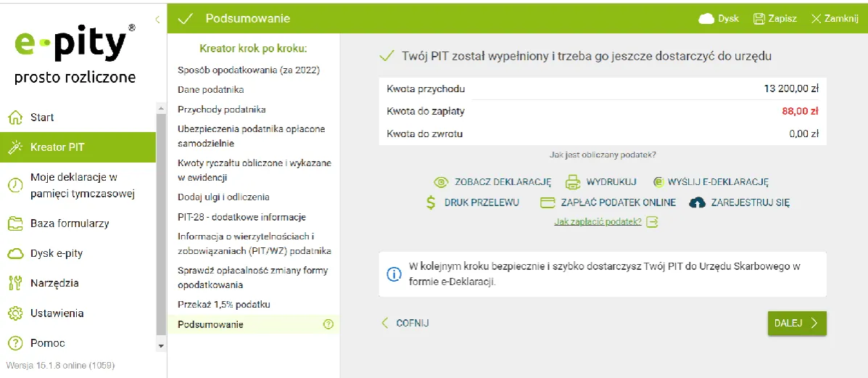
Task: Go to step Sposób opodatkowania (za 2022)
Action: tap(249, 70)
